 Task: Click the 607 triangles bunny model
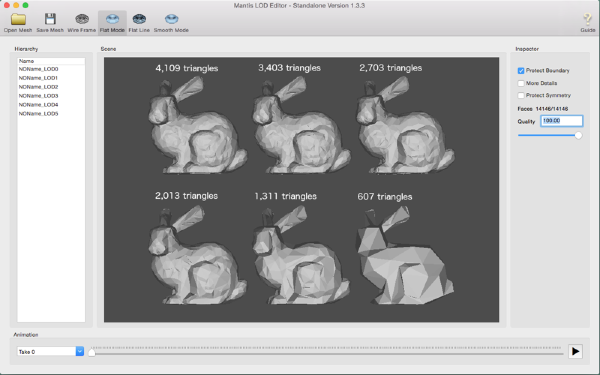404,256
